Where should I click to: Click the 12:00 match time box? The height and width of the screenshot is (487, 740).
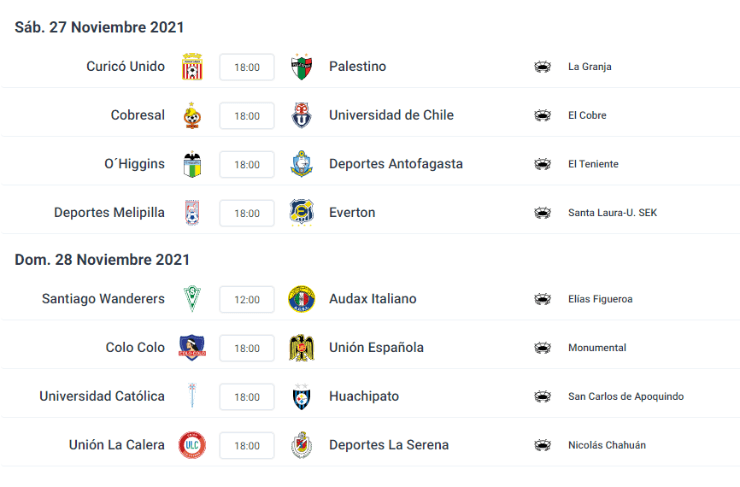tap(247, 299)
